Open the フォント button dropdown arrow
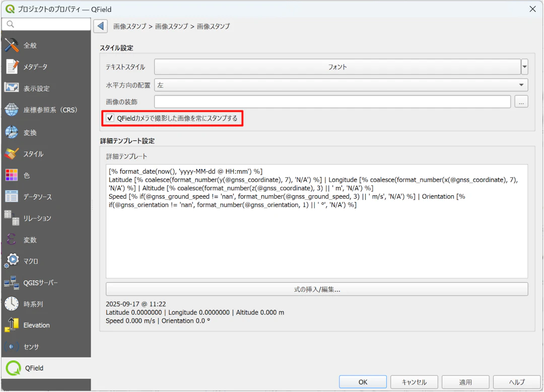544x392 pixels. pyautogui.click(x=524, y=66)
